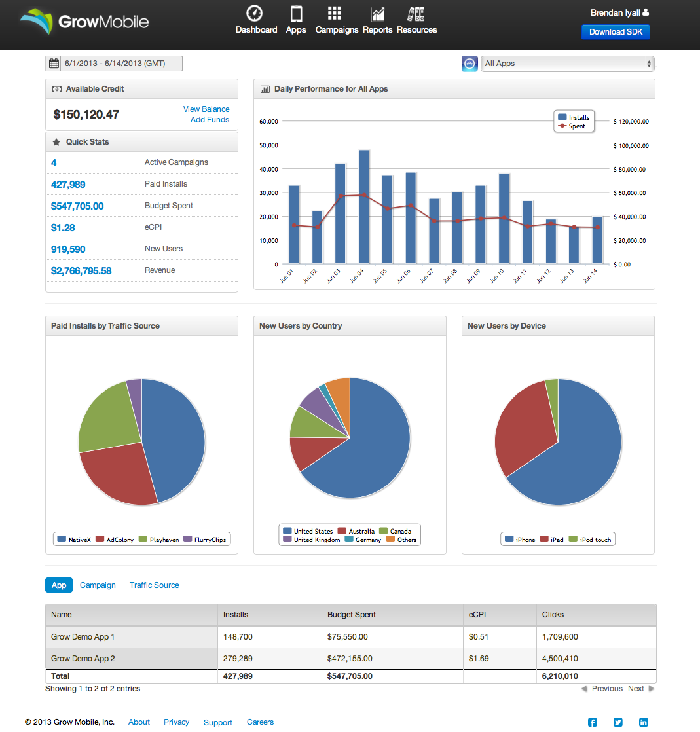Click the Download SDK button

coord(615,31)
